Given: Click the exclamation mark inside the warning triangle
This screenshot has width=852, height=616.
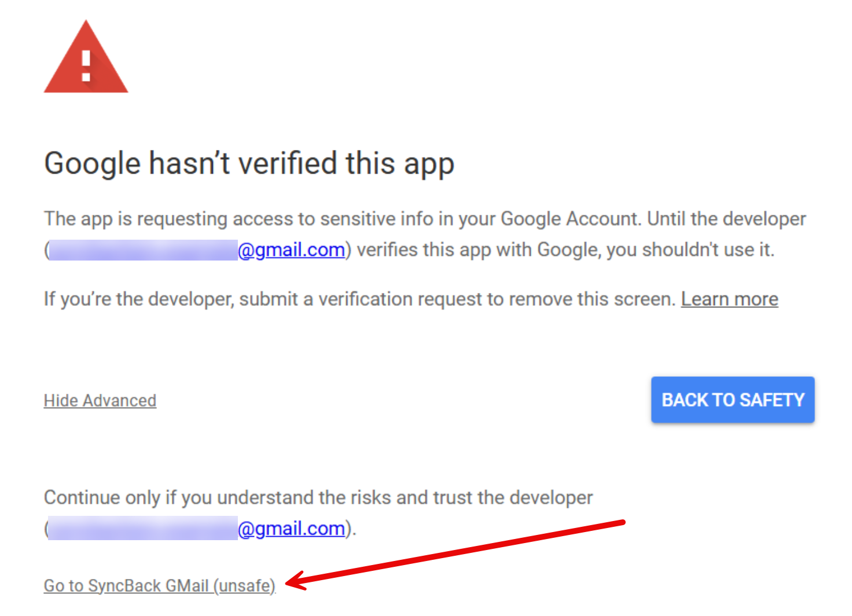Looking at the screenshot, I should point(86,66).
